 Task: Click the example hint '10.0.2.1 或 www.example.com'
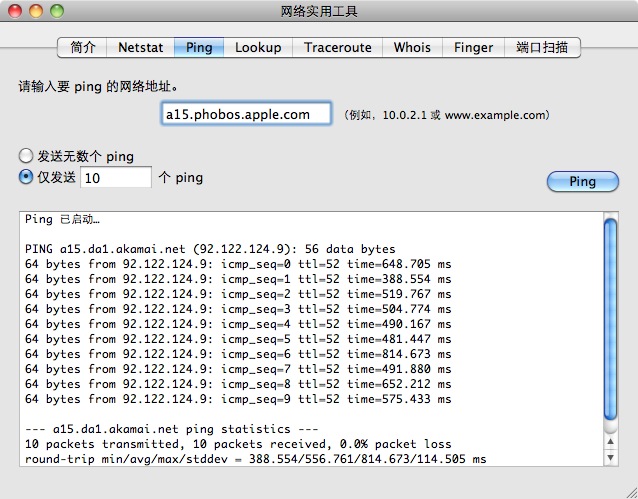(465, 115)
